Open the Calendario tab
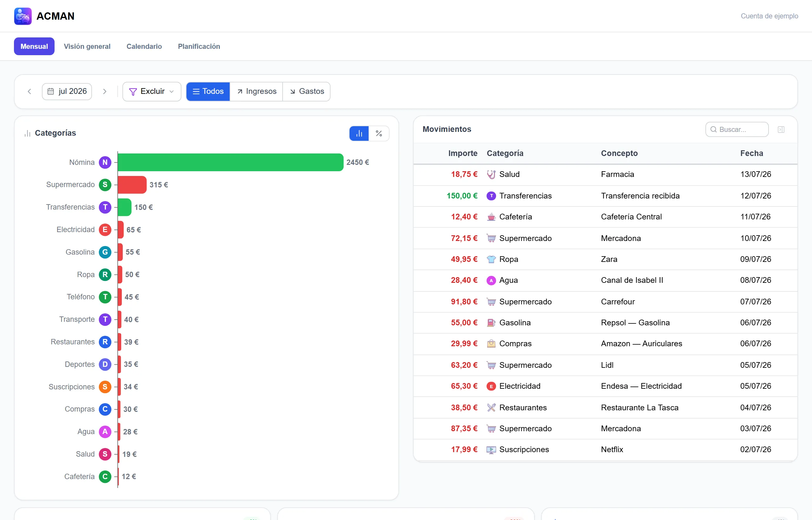Image resolution: width=812 pixels, height=520 pixels. point(144,46)
